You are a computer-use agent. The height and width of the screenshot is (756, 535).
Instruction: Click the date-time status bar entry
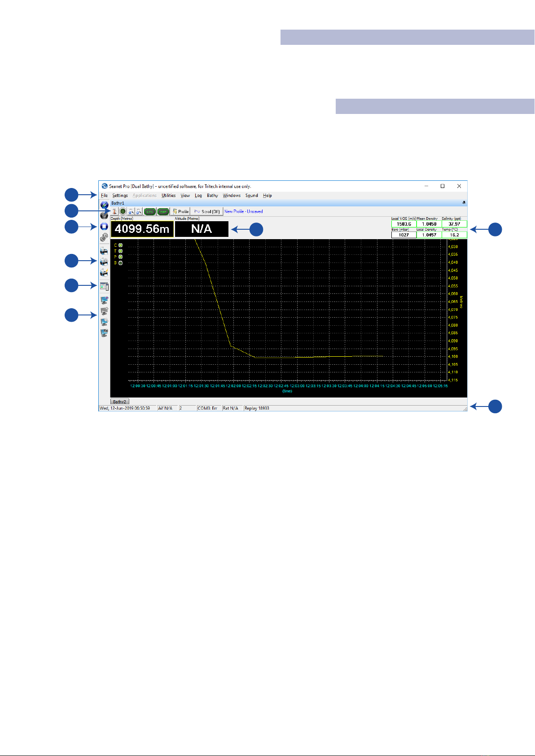tap(127, 408)
